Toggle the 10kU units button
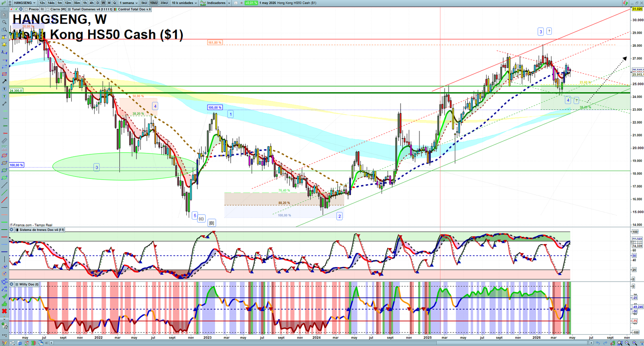 154,3
